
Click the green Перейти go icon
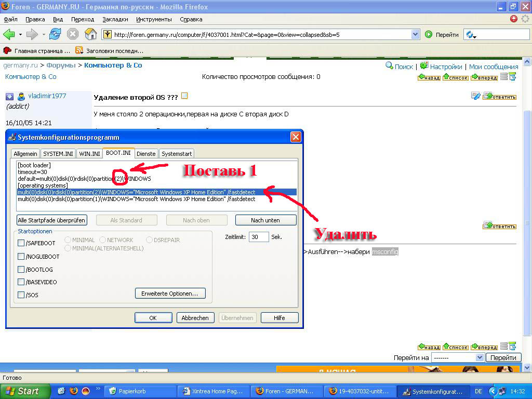429,34
